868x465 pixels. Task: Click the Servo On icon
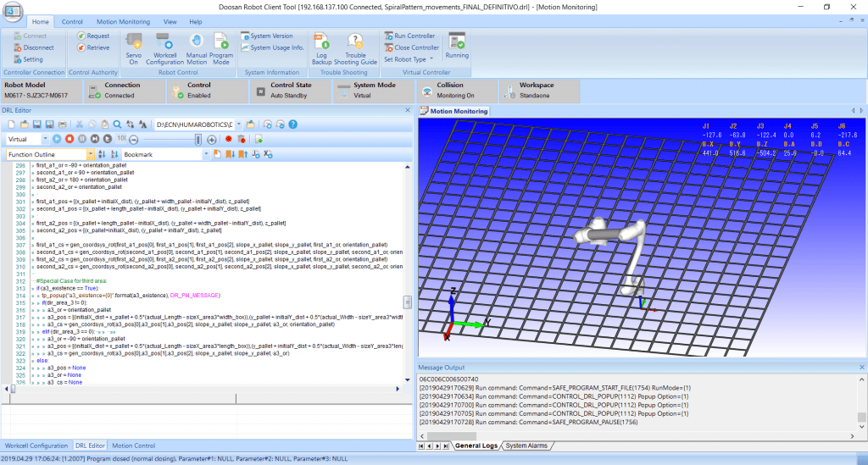point(133,42)
